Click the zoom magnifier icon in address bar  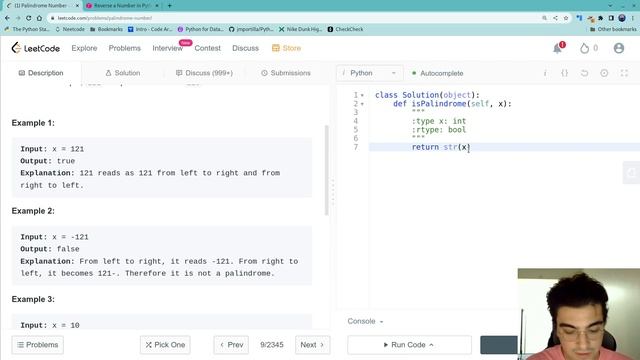tap(544, 18)
